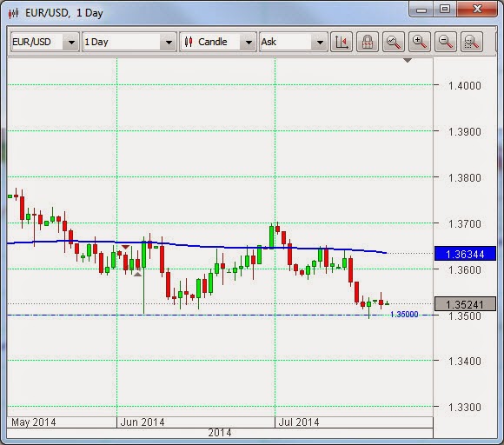Restore the chart window size
The height and width of the screenshot is (445, 504).
point(445,9)
